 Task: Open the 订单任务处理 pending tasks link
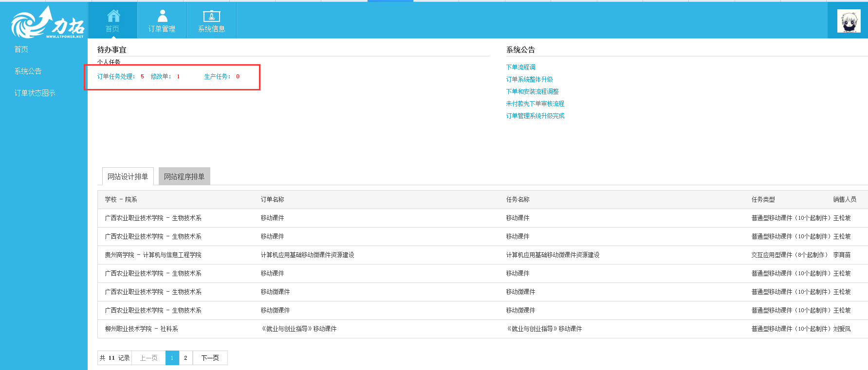pos(116,76)
